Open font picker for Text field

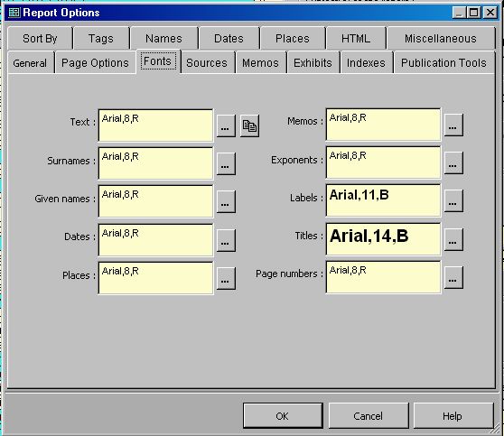coord(226,125)
